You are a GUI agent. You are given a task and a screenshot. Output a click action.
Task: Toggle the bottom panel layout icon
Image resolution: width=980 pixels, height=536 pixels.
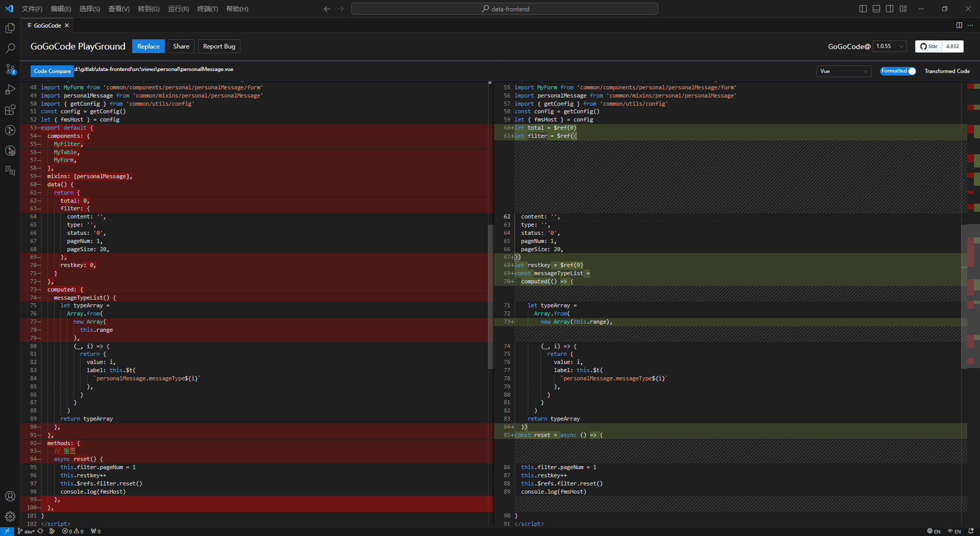[x=876, y=9]
